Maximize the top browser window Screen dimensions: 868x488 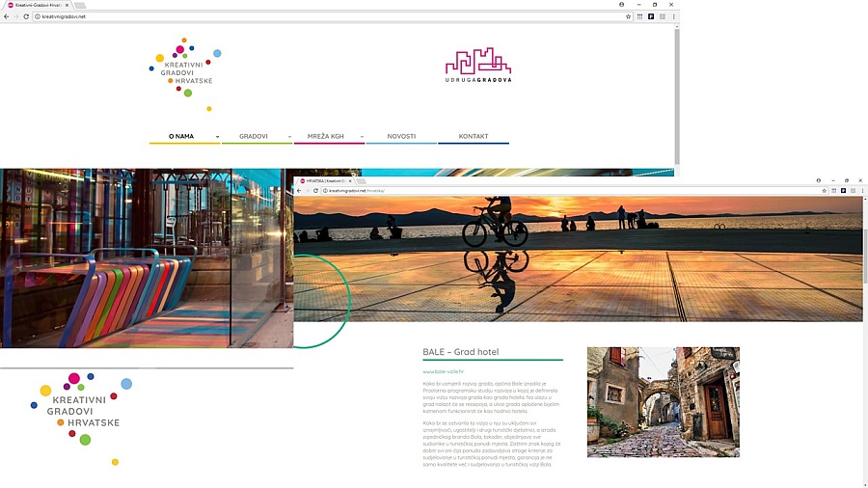tap(655, 5)
